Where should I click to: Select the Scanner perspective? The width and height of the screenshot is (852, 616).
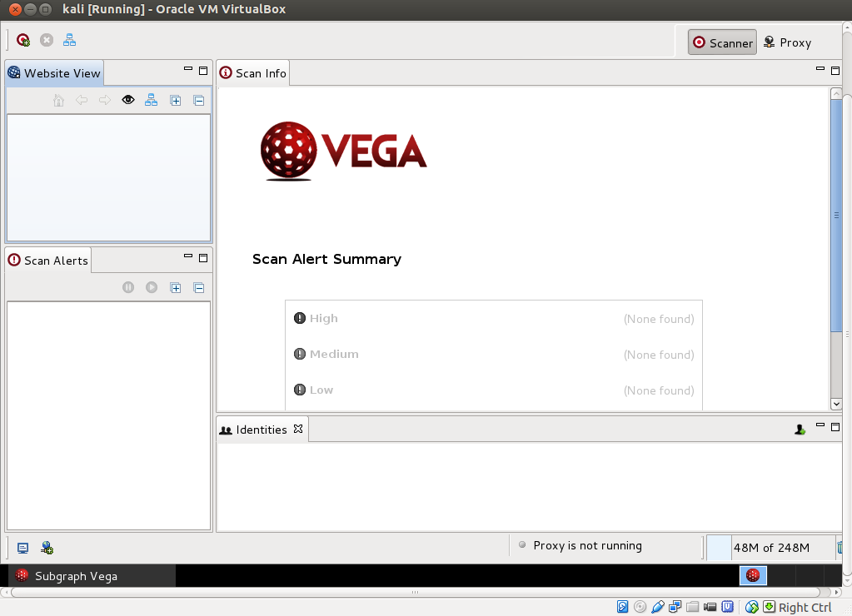tap(721, 42)
